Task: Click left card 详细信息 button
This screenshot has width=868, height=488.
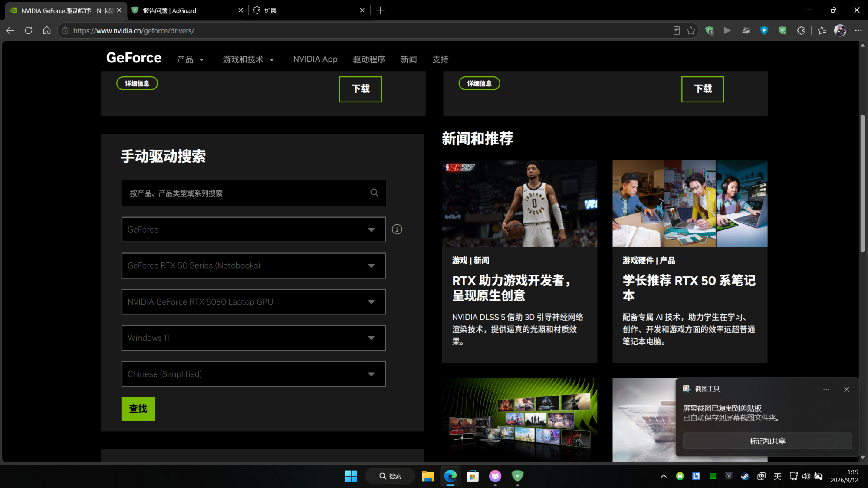Action: [x=137, y=83]
